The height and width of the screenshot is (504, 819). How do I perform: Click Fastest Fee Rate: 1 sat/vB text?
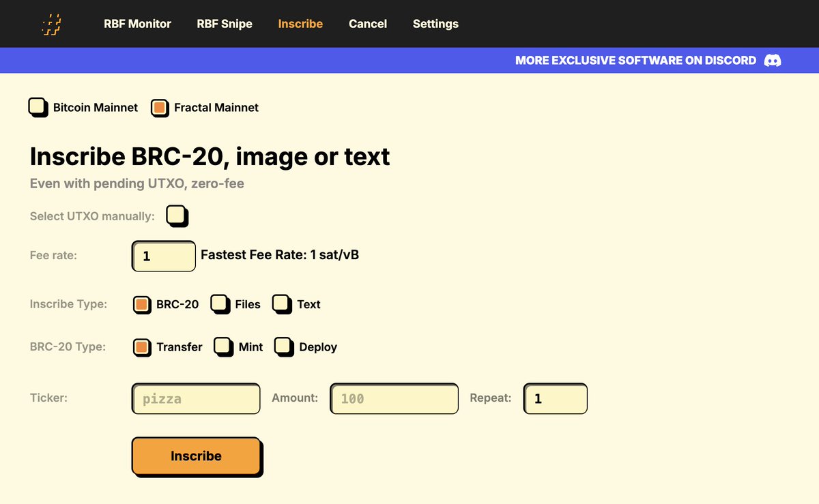[280, 255]
